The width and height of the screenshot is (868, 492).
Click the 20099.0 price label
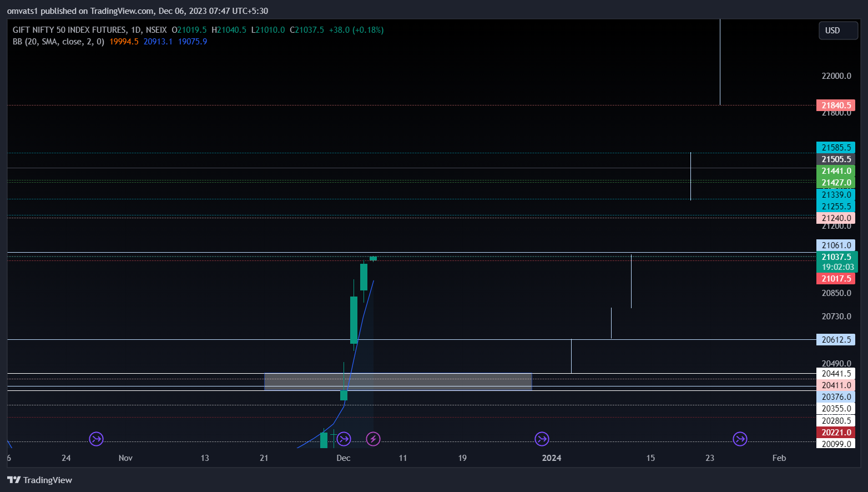click(836, 444)
